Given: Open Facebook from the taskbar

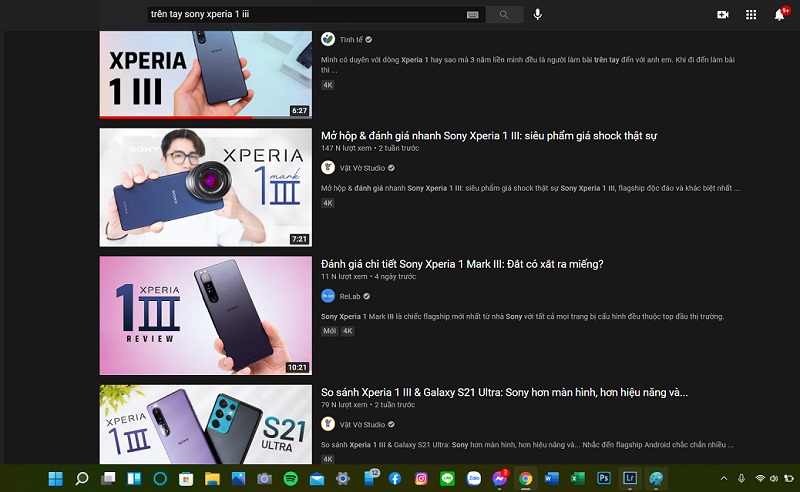Looking at the screenshot, I should click(395, 479).
